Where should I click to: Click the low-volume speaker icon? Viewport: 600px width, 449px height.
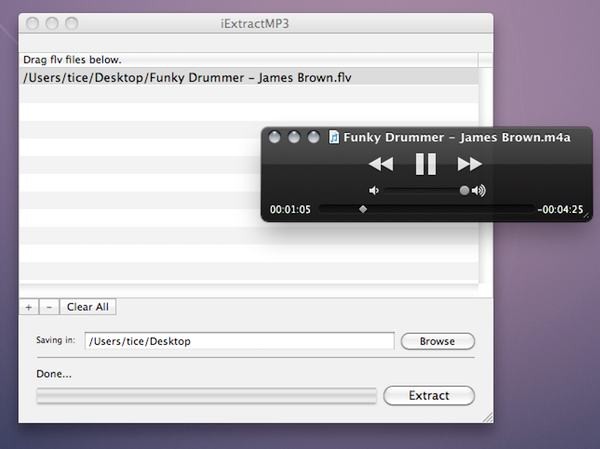pyautogui.click(x=374, y=190)
